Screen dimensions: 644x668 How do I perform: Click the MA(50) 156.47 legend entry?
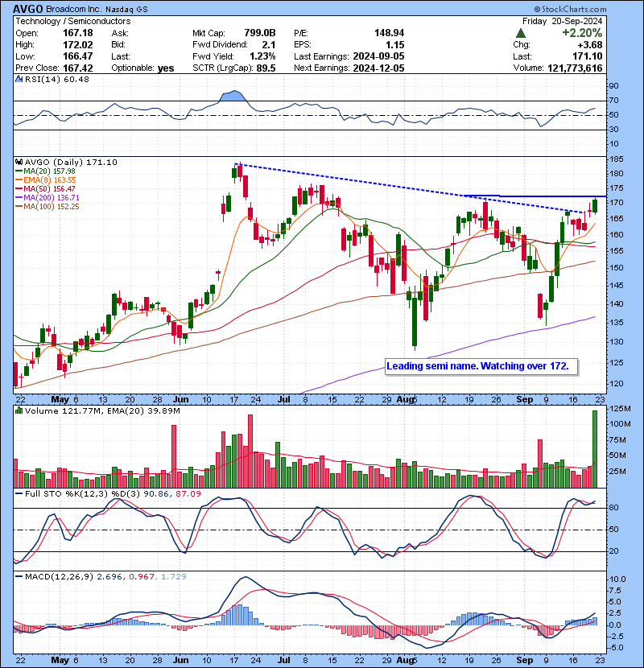45,188
